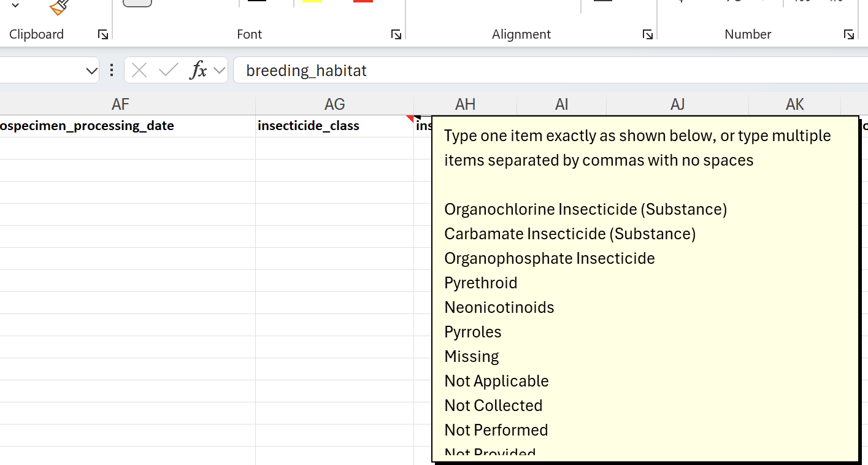Screen dimensions: 868x465
Task: Confirm entry with the checkmark icon
Action: pyautogui.click(x=168, y=71)
